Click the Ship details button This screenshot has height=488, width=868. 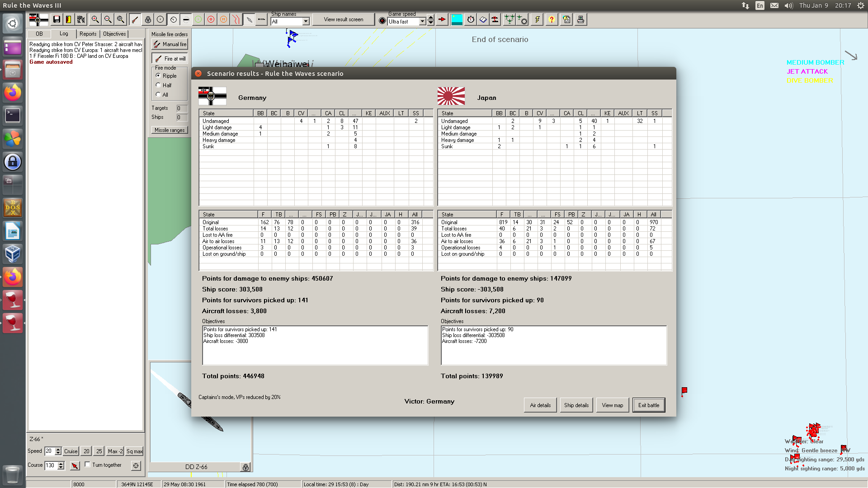pyautogui.click(x=576, y=405)
